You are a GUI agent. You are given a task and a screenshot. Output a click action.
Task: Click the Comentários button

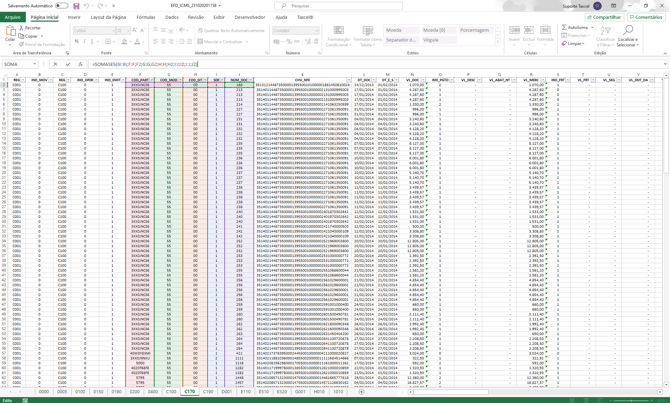[x=646, y=17]
